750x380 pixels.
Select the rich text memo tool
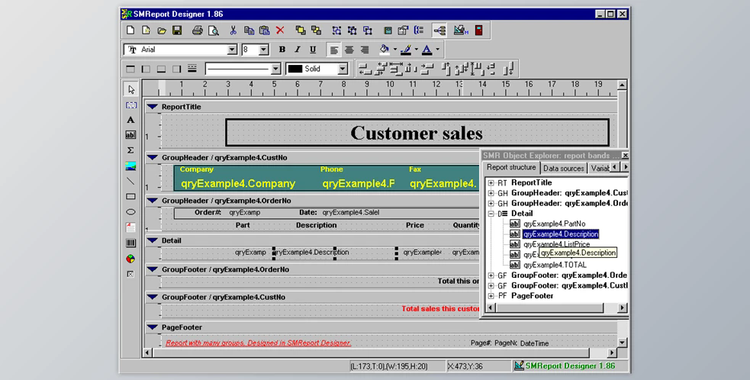click(131, 227)
